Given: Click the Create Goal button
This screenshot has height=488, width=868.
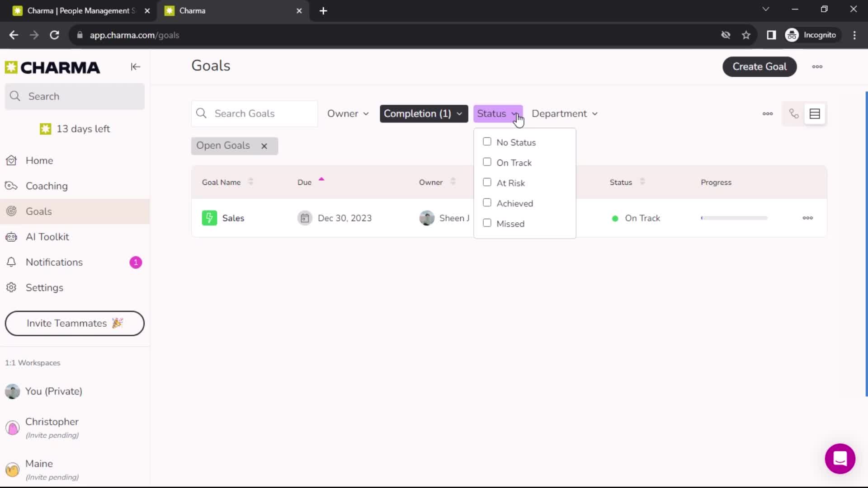Looking at the screenshot, I should coord(759,66).
